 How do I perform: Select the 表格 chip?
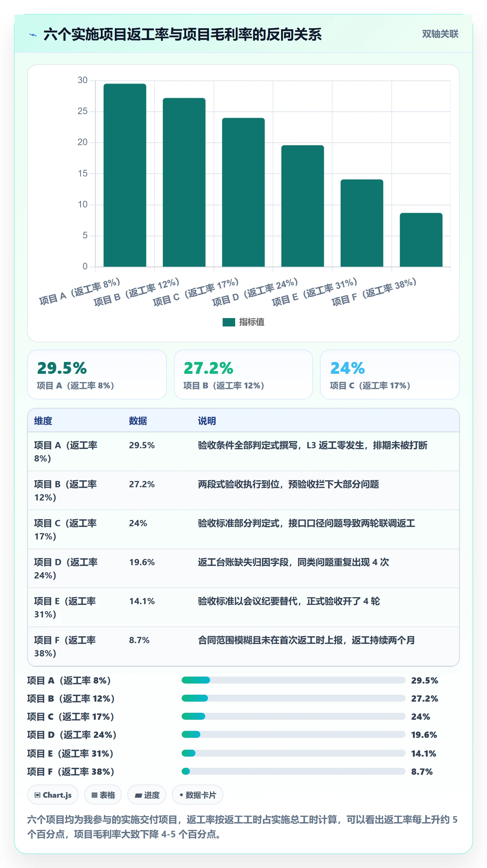click(103, 795)
